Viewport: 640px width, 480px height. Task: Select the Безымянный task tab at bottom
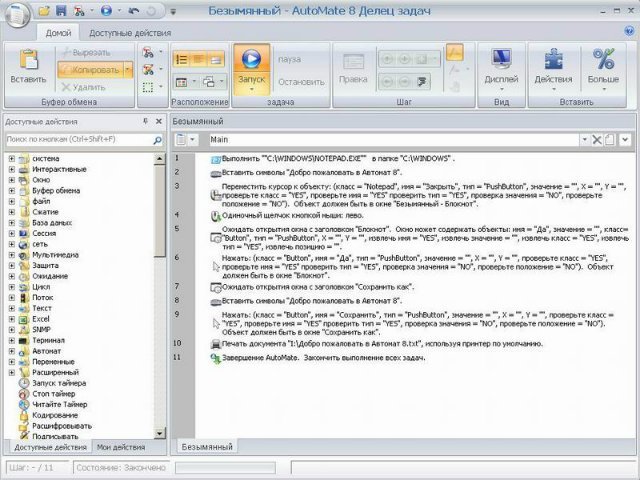pos(207,447)
